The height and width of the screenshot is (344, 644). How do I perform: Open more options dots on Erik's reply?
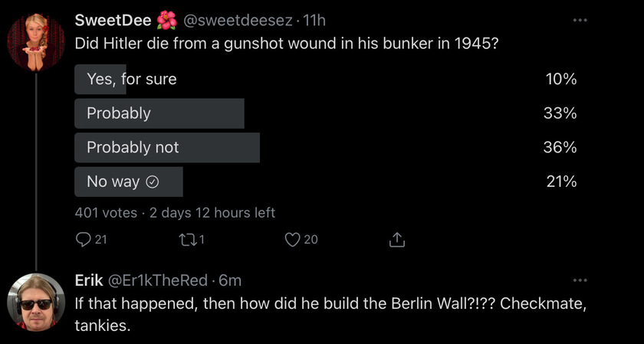(580, 280)
